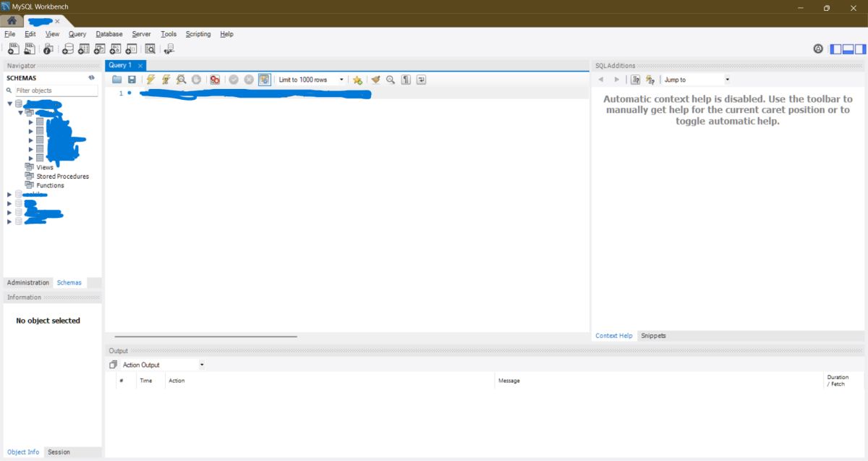
Task: Open find panel magnifier in editor toolbar
Action: coord(391,80)
